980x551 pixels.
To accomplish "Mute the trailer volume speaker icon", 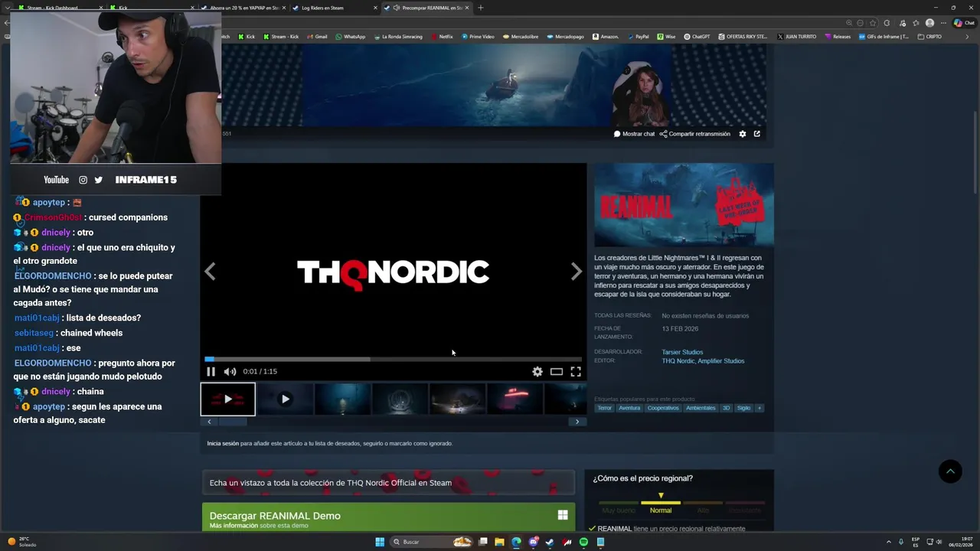I will pyautogui.click(x=230, y=371).
